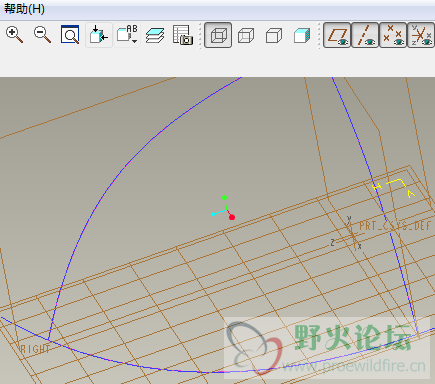Open the Layers icon
Screen dimensions: 435x384
[155, 35]
